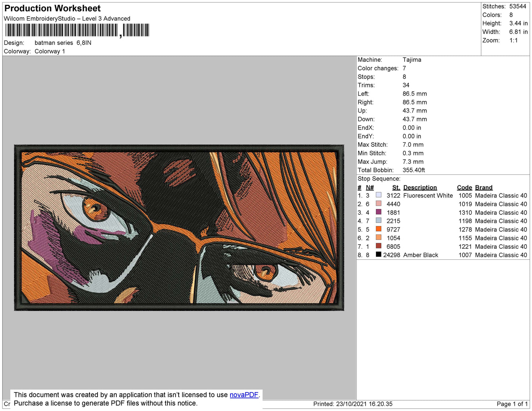Select the orange 1278 thread swatch
The image size is (532, 411).
(x=378, y=229)
